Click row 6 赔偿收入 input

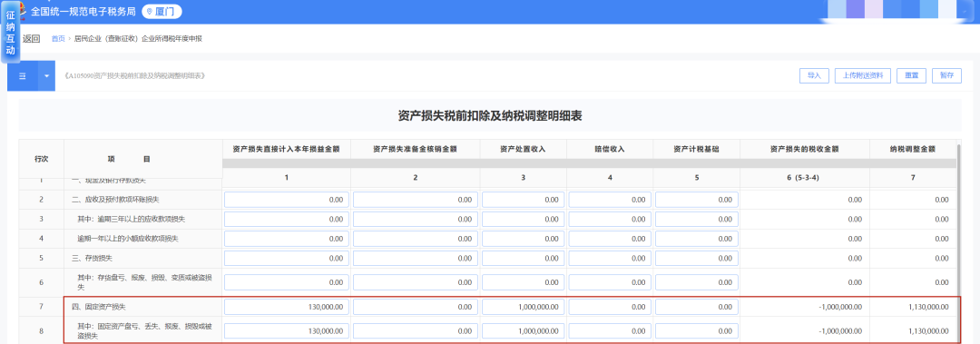[x=610, y=282]
